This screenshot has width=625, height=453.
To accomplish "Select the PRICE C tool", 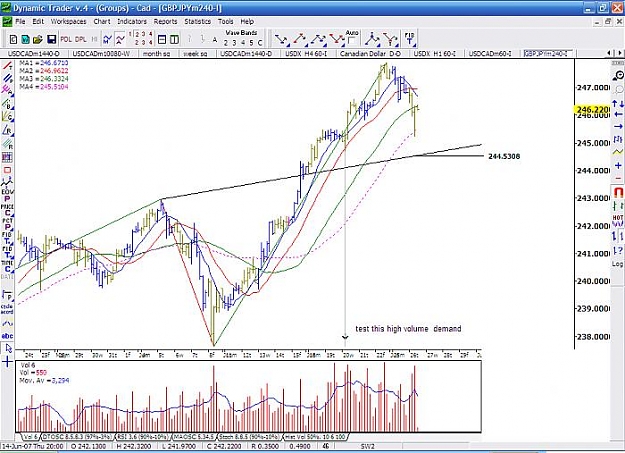I will [x=7, y=210].
